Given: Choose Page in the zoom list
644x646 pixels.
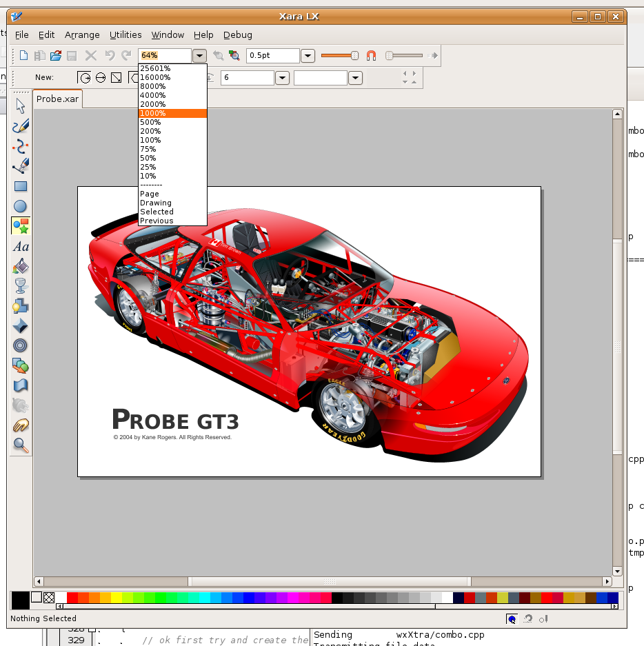Looking at the screenshot, I should tap(172, 194).
